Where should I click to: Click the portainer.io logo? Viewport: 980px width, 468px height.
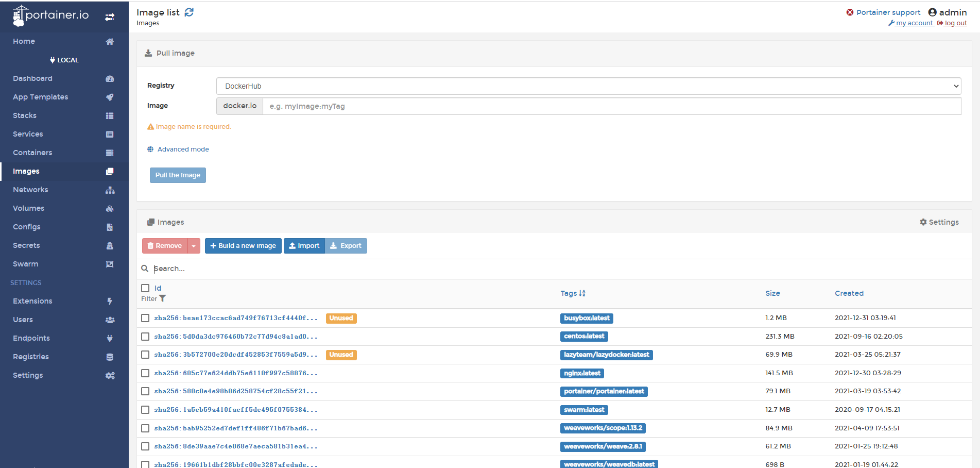click(x=50, y=15)
